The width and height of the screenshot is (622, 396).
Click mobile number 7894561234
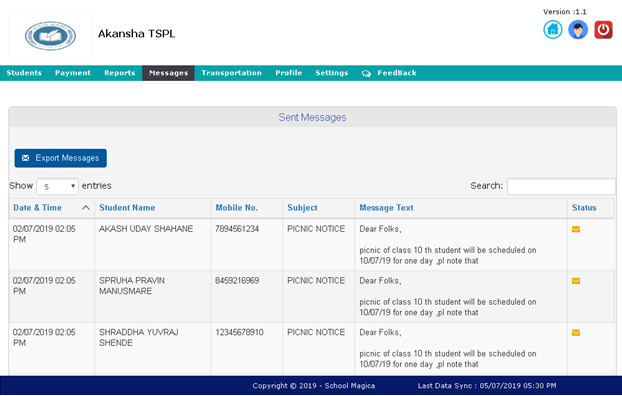(x=237, y=229)
